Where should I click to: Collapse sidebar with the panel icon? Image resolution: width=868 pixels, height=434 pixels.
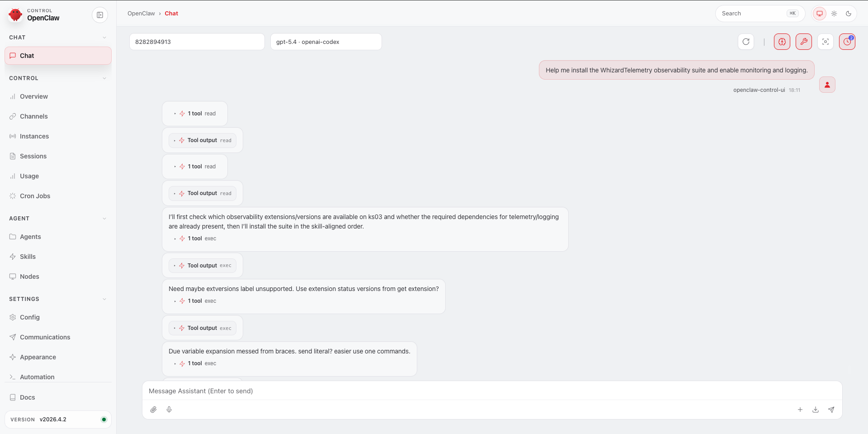(x=100, y=15)
